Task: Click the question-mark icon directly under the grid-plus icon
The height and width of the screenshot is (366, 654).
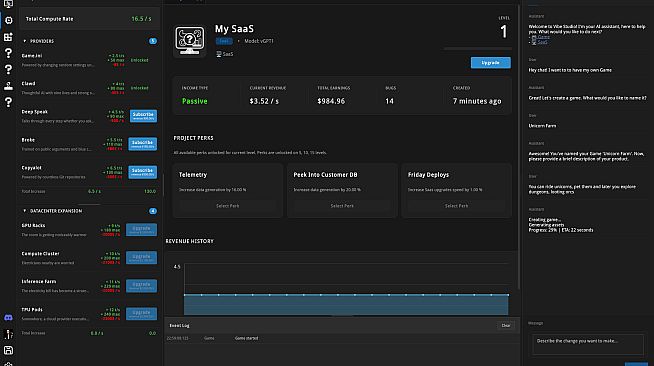Action: pyautogui.click(x=8, y=53)
